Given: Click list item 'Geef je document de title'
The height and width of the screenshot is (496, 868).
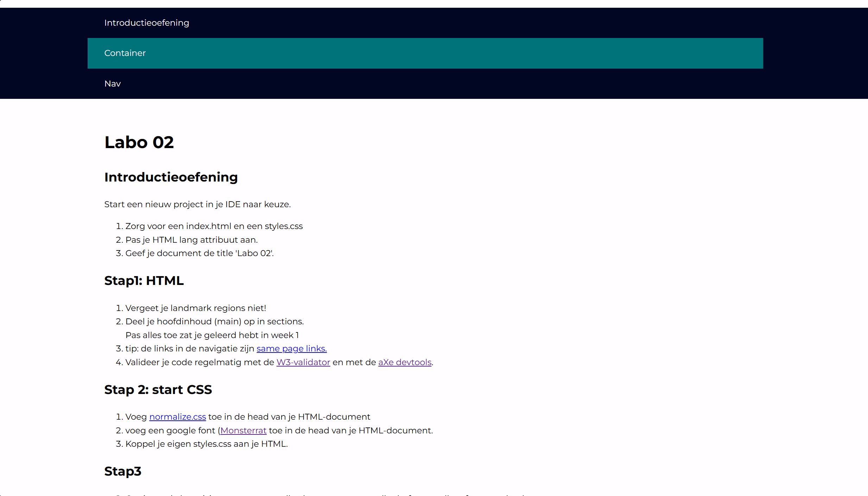Looking at the screenshot, I should pyautogui.click(x=199, y=253).
